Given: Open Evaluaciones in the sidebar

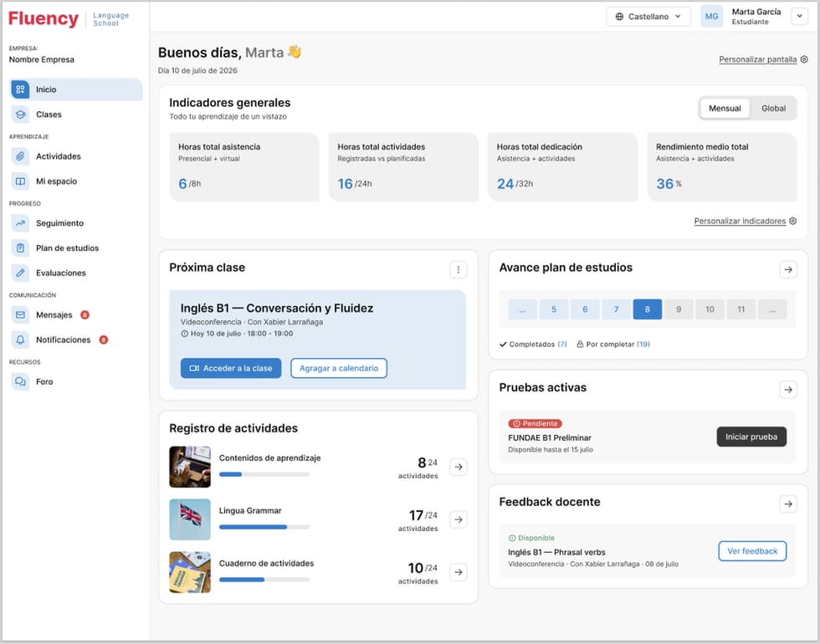Looking at the screenshot, I should tap(76, 273).
